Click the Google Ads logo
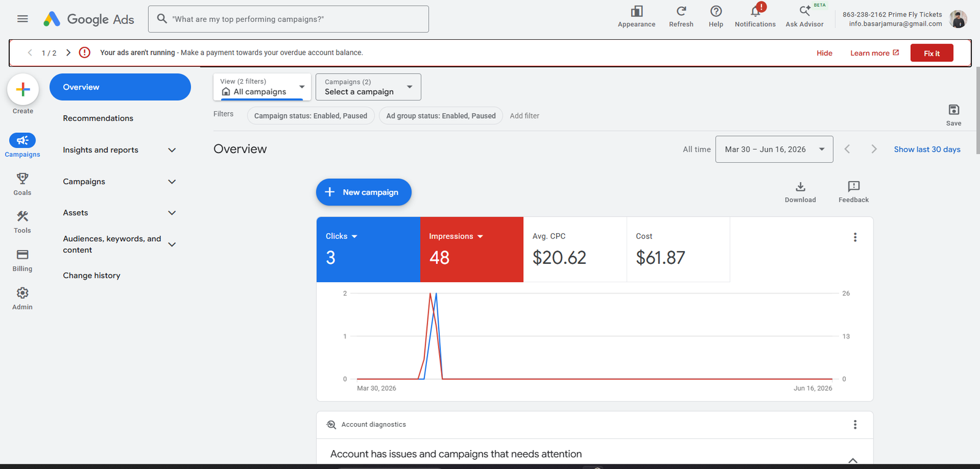This screenshot has width=980, height=469. point(89,19)
